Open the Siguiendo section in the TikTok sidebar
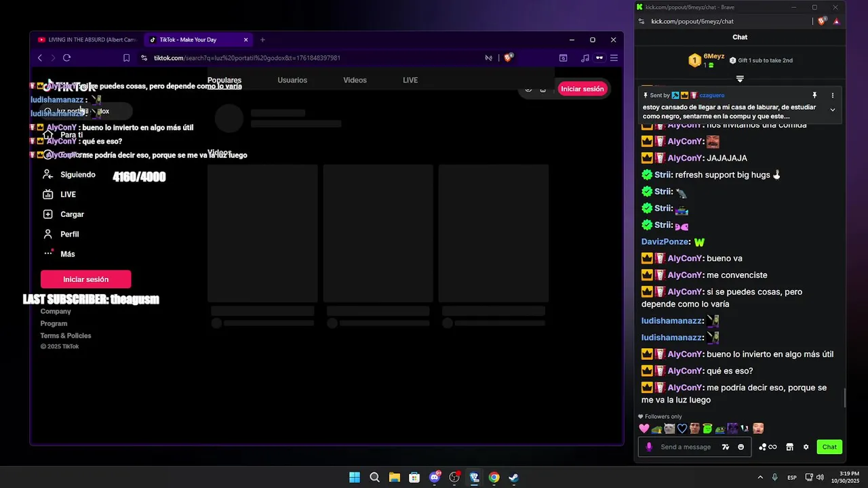The height and width of the screenshot is (488, 868). tap(70, 175)
